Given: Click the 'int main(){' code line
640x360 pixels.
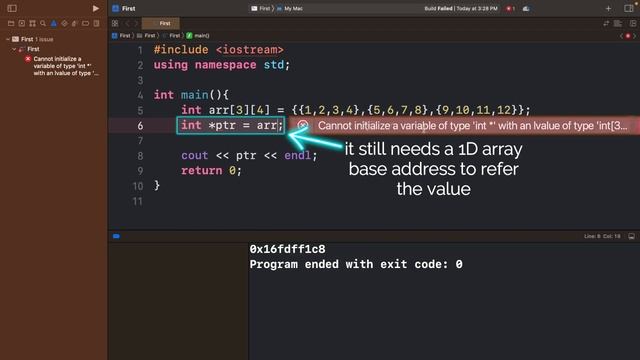Looking at the screenshot, I should 191,95.
